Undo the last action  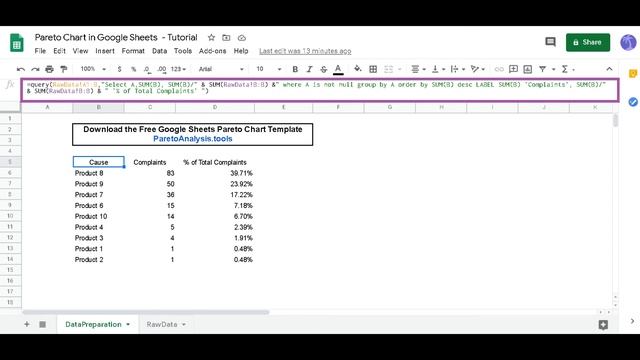click(20, 69)
